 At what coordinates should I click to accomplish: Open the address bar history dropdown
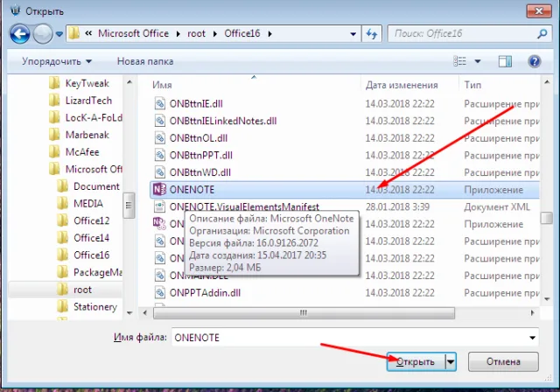(353, 34)
